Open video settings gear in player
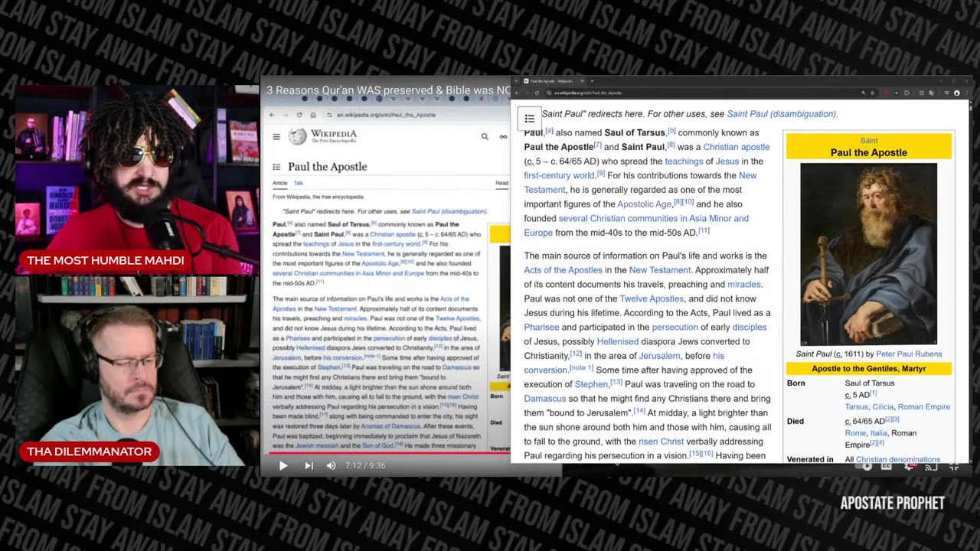The width and height of the screenshot is (980, 551). click(909, 466)
